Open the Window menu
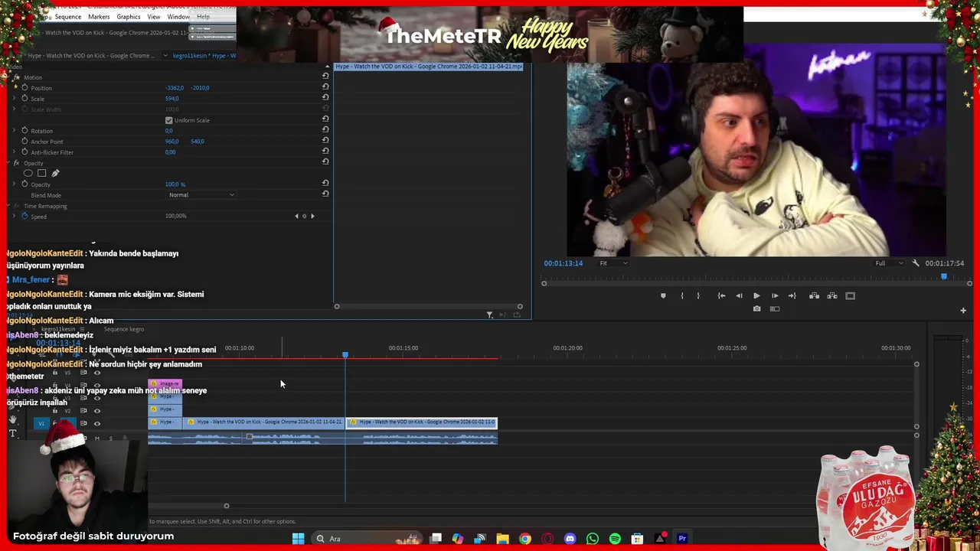 [x=178, y=17]
